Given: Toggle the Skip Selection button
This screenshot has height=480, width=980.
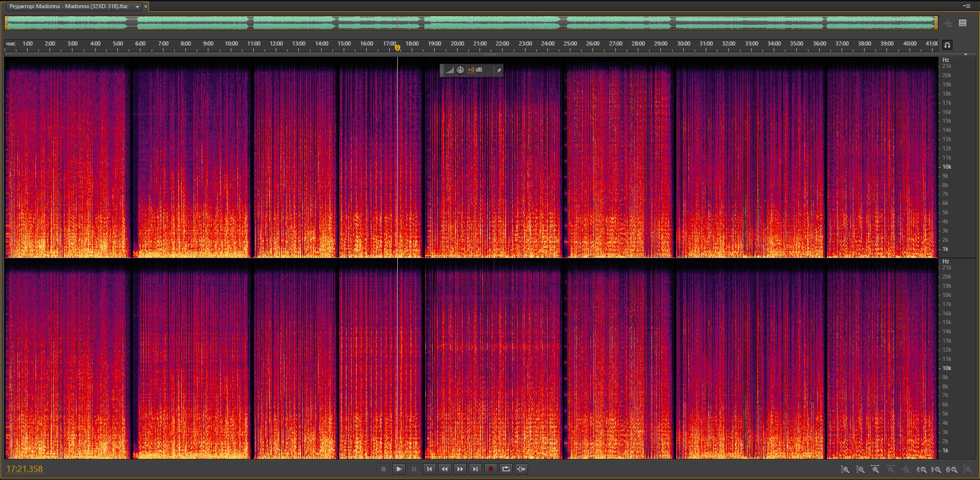Looking at the screenshot, I should pyautogui.click(x=521, y=469).
